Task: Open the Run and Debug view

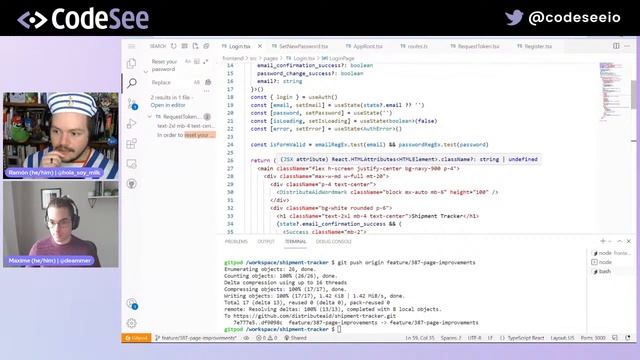Action: click(x=131, y=123)
